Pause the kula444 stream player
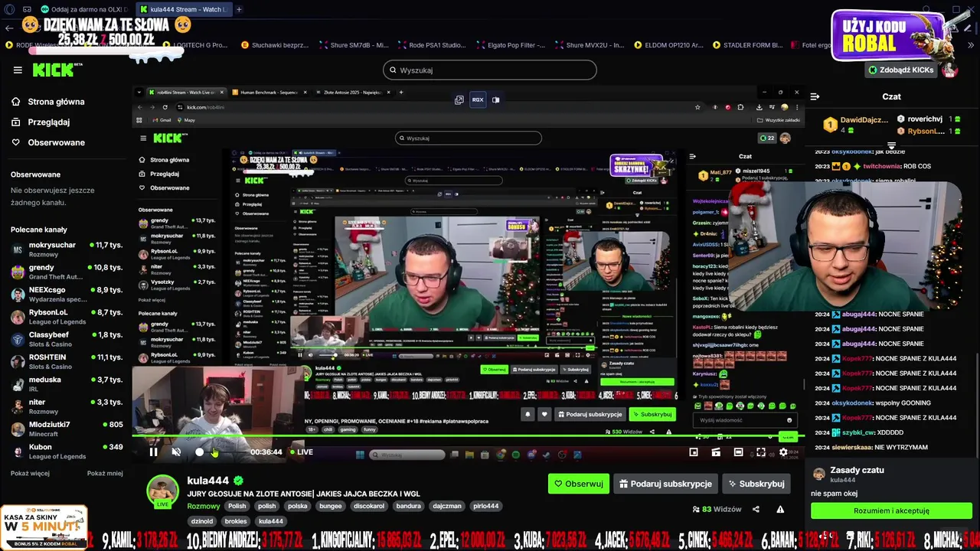 pos(153,452)
